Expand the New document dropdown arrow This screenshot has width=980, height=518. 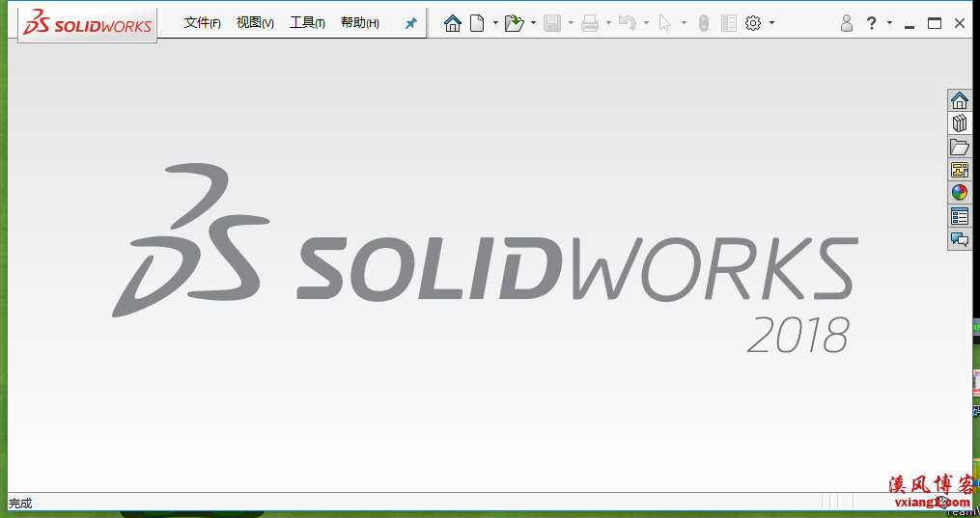point(495,23)
